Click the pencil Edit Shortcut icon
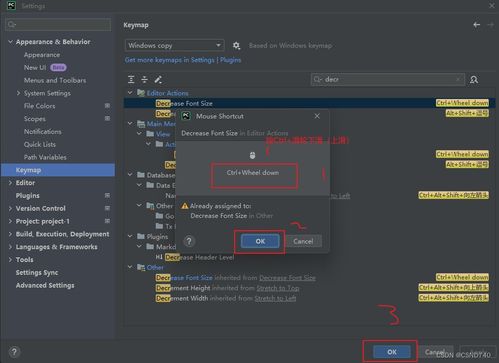The image size is (499, 363). pos(158,79)
